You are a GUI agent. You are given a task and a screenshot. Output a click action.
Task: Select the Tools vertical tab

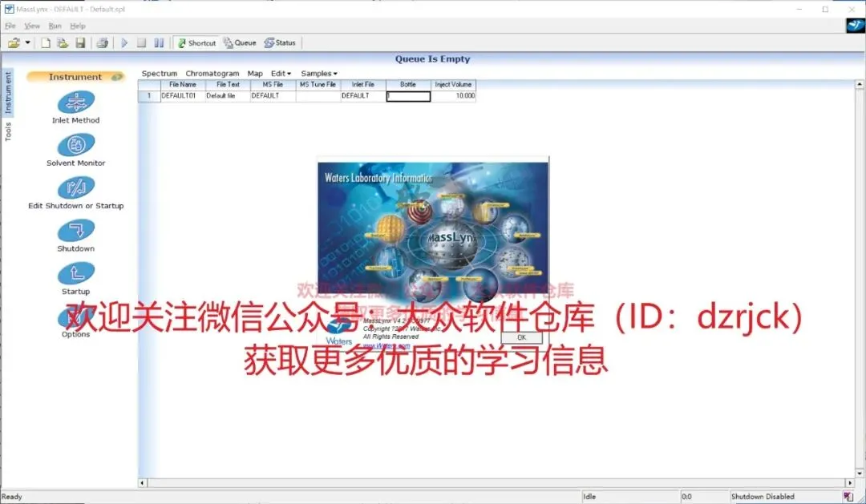(x=8, y=132)
